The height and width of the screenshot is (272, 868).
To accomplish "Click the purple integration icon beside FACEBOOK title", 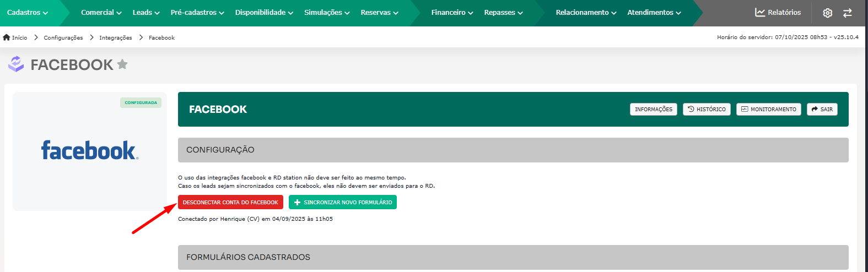I will tap(16, 64).
